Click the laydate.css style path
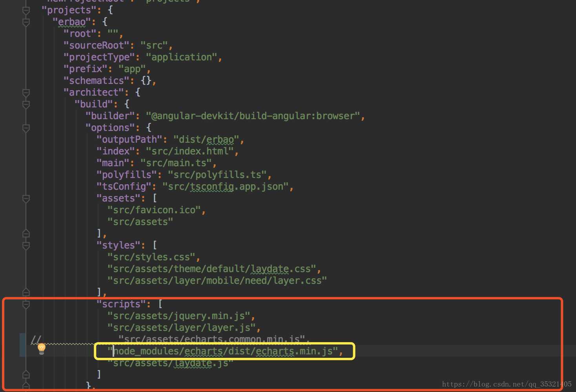Screen dimensions: 576x392 (x=211, y=269)
